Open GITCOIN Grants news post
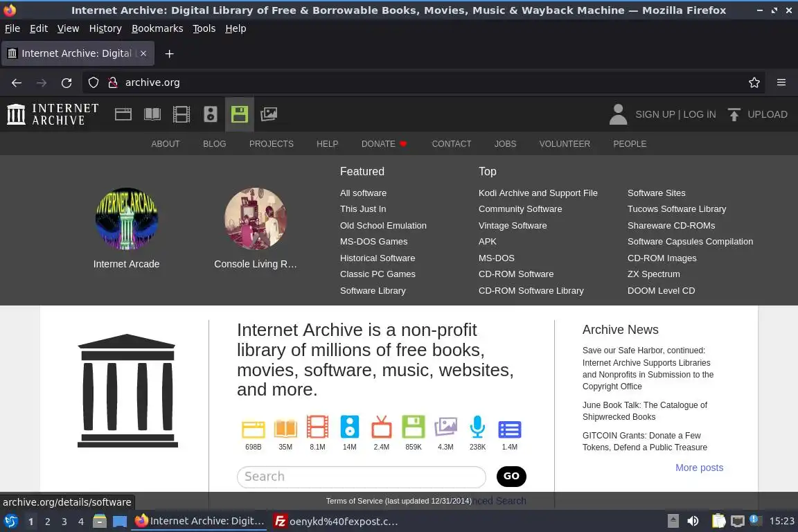The height and width of the screenshot is (532, 798). point(644,441)
